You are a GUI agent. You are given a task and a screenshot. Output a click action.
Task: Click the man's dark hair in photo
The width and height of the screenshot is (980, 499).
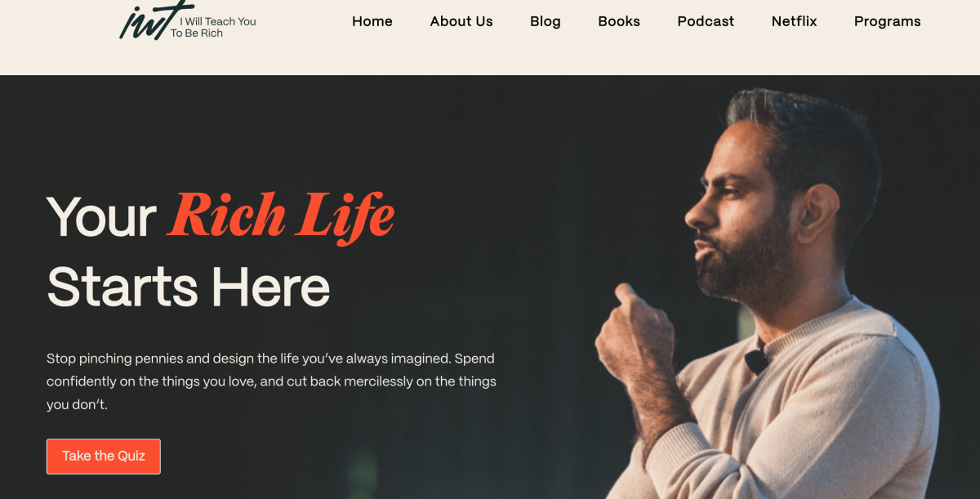point(804,135)
